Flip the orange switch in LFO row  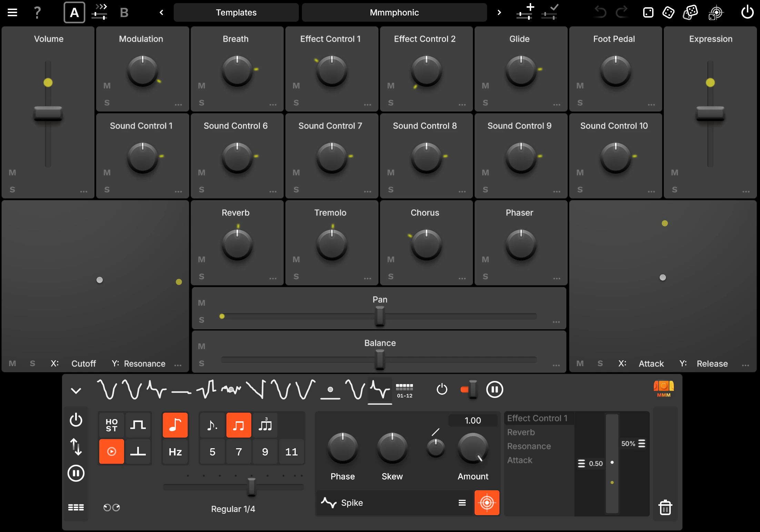click(x=469, y=390)
